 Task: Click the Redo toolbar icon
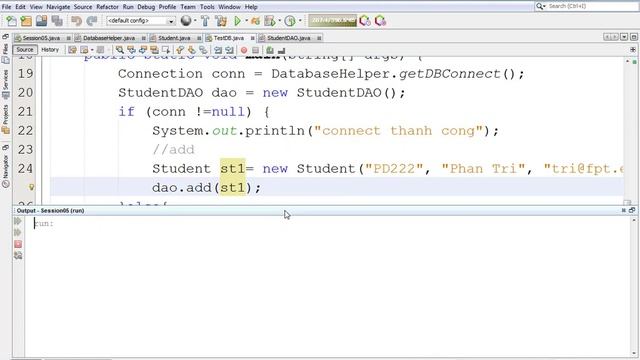tap(92, 21)
